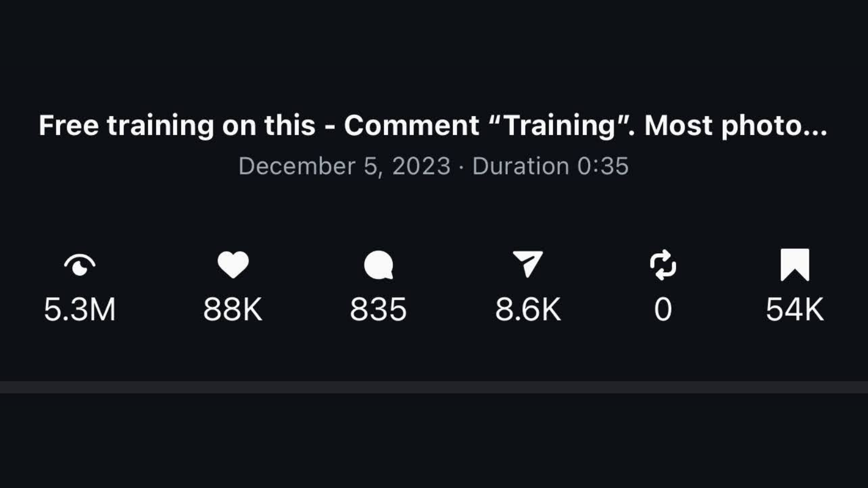Image resolution: width=868 pixels, height=488 pixels.
Task: Click the 54K saves count
Action: coord(794,309)
